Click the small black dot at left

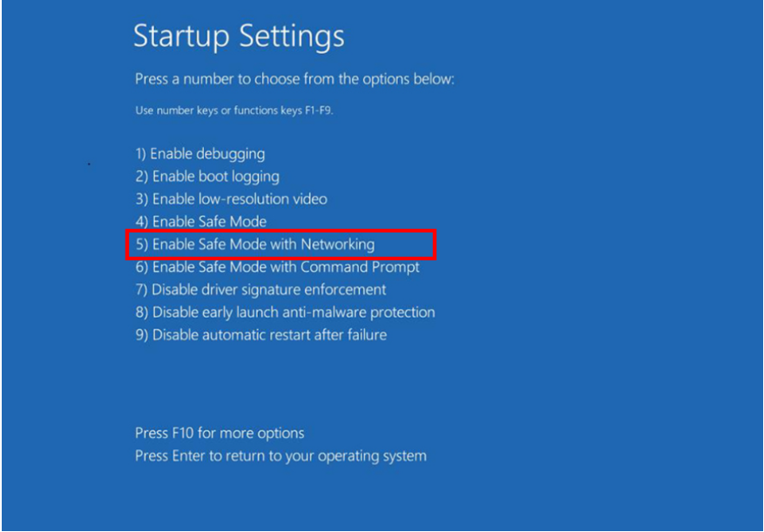(x=89, y=165)
